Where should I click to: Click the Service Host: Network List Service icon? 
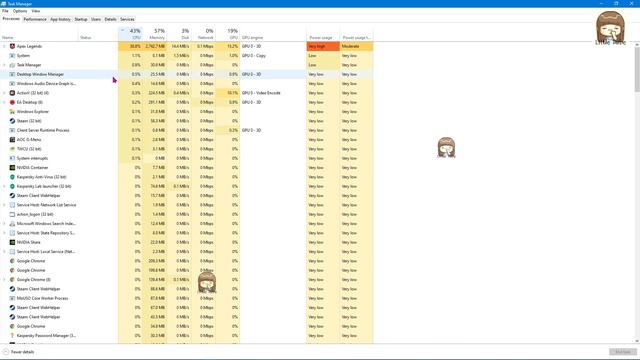(x=12, y=205)
